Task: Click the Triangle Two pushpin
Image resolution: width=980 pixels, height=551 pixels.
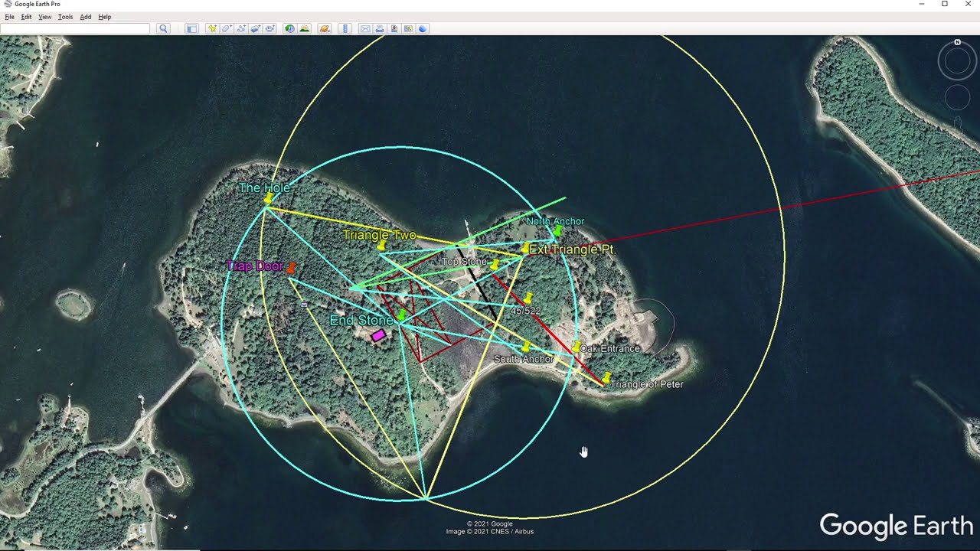Action: point(382,246)
